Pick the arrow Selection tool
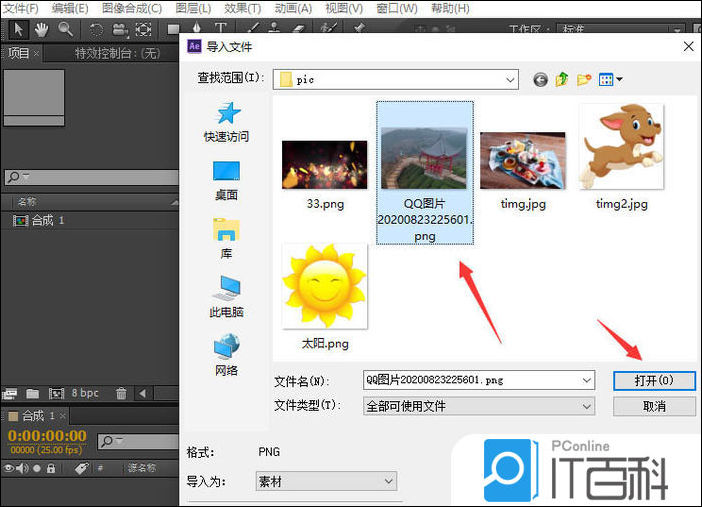The width and height of the screenshot is (702, 507). [18, 29]
